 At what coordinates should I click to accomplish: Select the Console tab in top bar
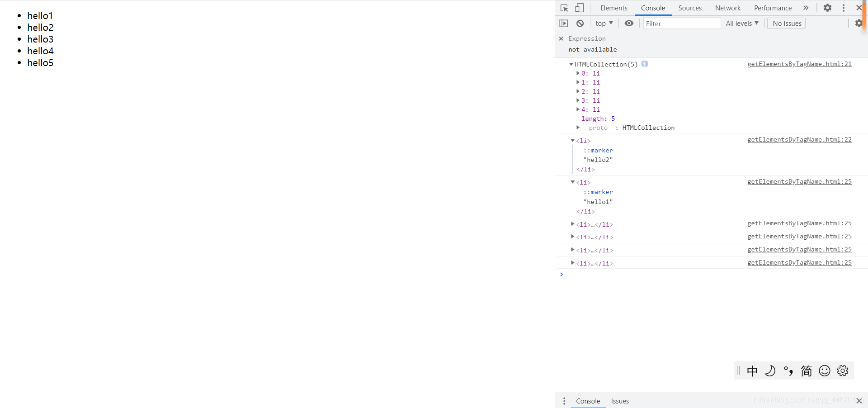pyautogui.click(x=653, y=8)
